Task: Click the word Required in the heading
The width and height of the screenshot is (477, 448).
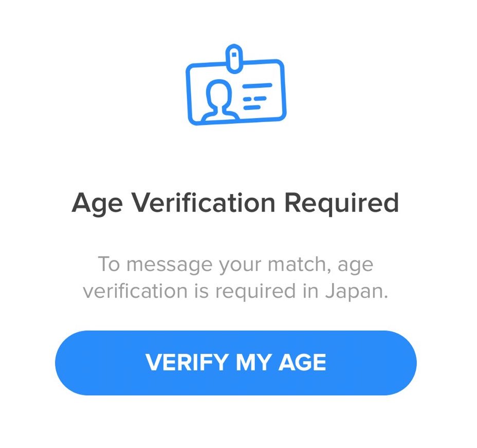Action: click(x=341, y=203)
